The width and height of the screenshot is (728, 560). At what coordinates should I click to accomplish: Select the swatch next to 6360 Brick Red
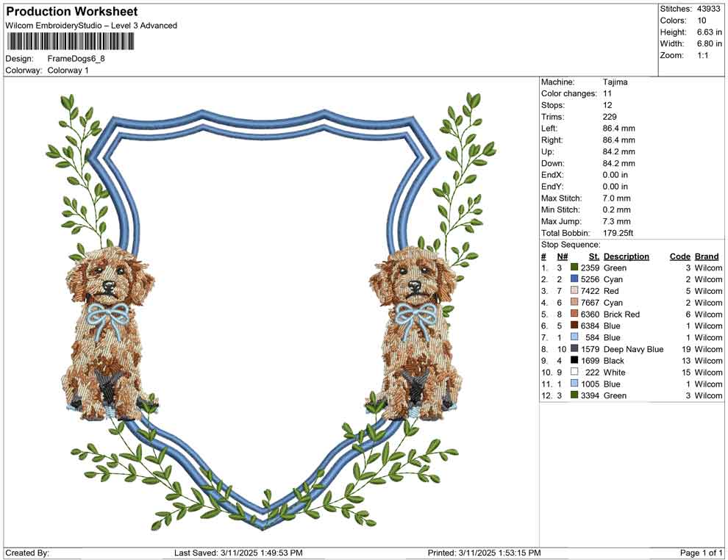[574, 314]
